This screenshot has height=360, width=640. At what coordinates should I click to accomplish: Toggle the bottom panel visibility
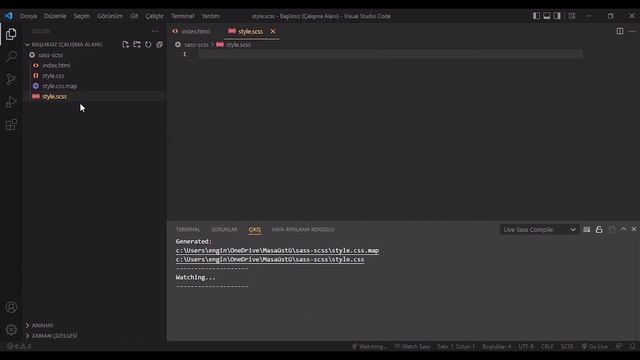click(547, 16)
